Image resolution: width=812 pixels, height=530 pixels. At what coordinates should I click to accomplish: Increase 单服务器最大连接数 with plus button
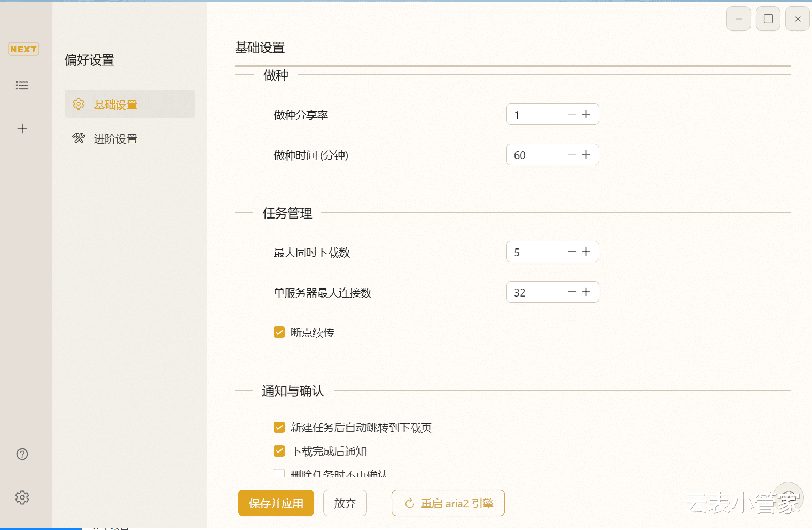tap(586, 292)
